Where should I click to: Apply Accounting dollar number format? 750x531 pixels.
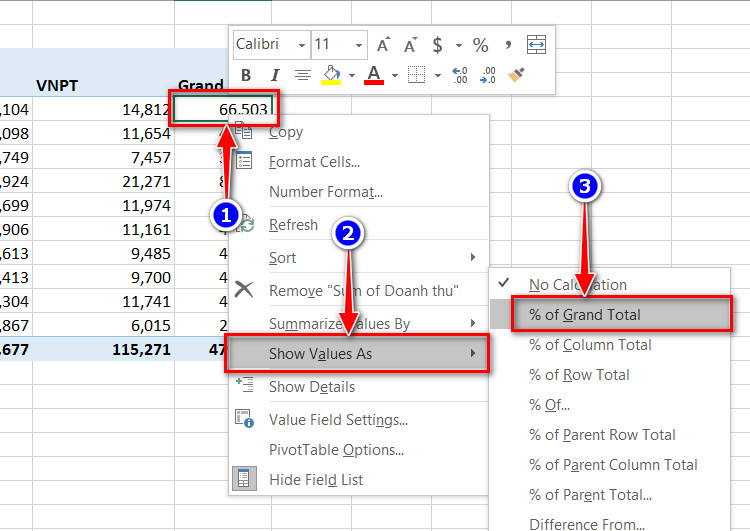coord(437,45)
